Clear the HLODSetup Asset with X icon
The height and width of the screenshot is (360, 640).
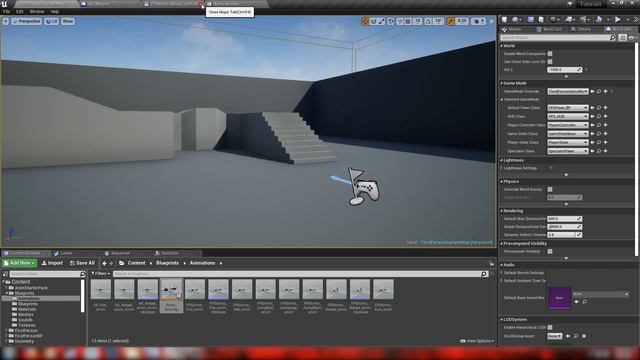584,336
